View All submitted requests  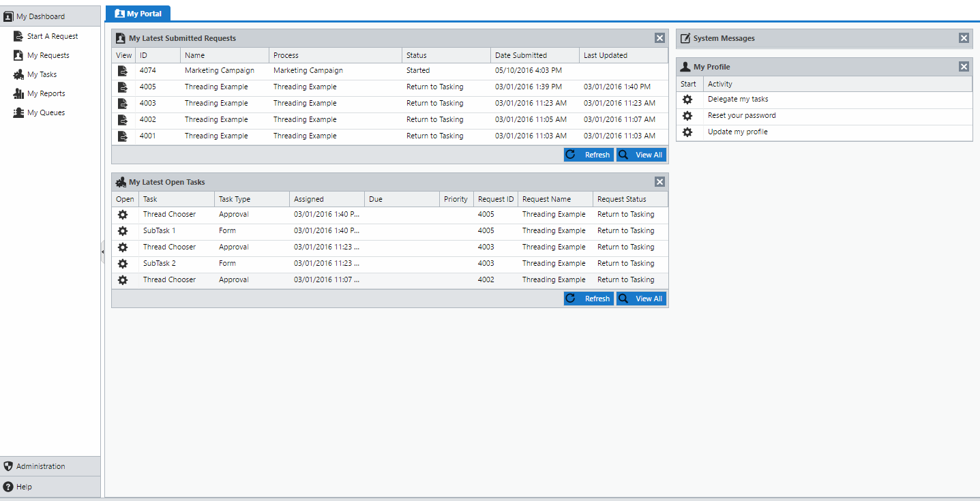(x=641, y=155)
